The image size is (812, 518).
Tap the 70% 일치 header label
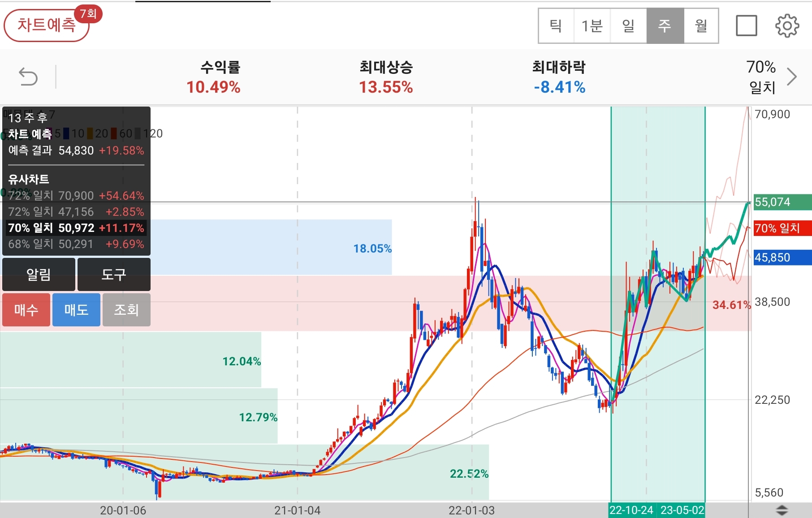(x=761, y=77)
